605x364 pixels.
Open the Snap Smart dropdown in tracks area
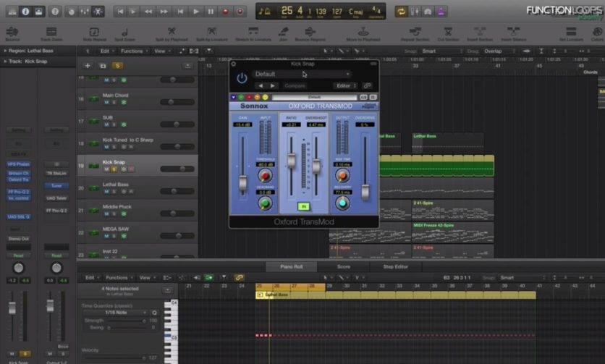tap(439, 51)
